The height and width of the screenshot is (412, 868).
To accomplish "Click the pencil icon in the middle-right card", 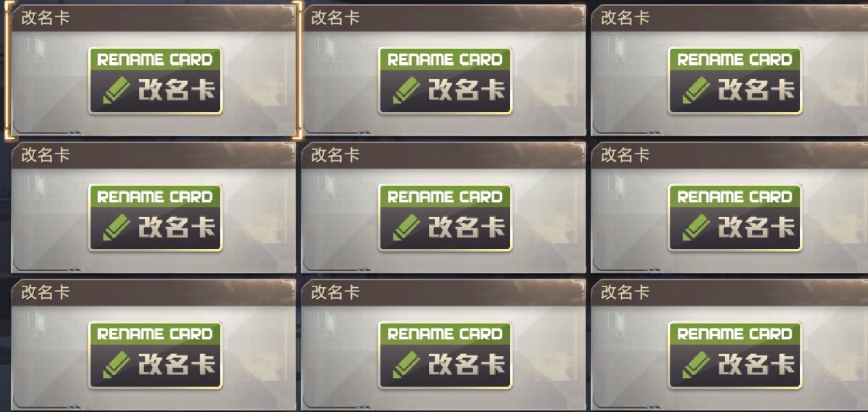I will [695, 228].
